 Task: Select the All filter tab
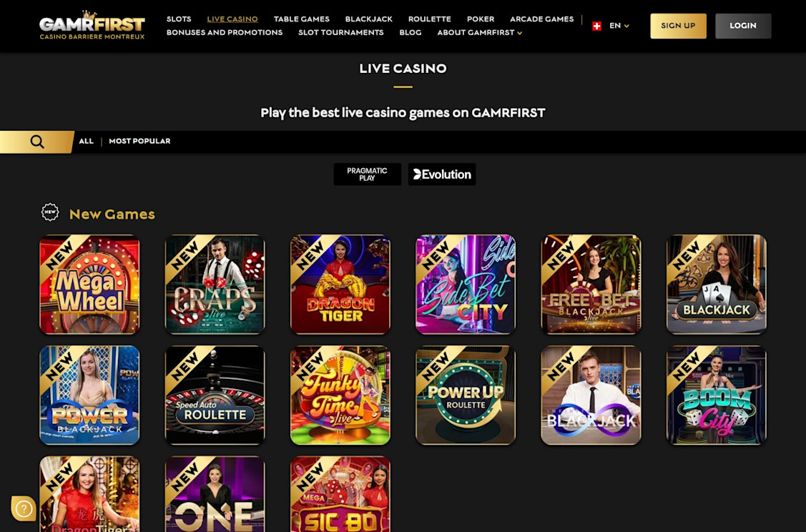86,141
